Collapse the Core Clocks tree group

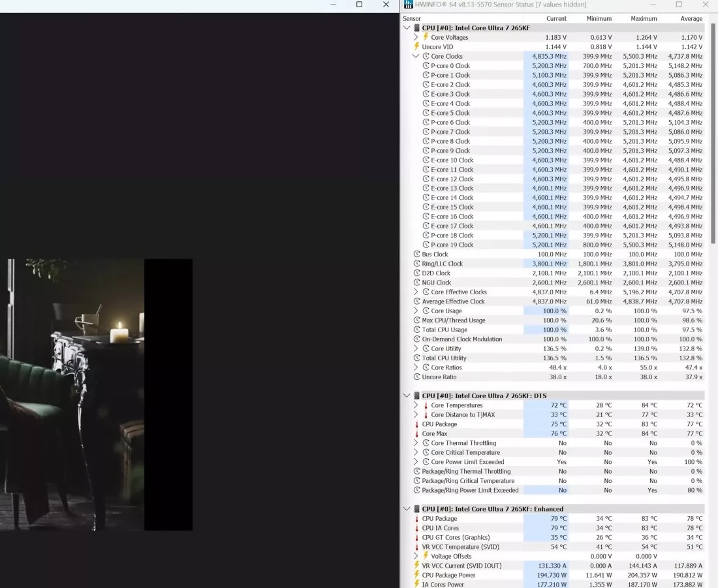tap(416, 57)
